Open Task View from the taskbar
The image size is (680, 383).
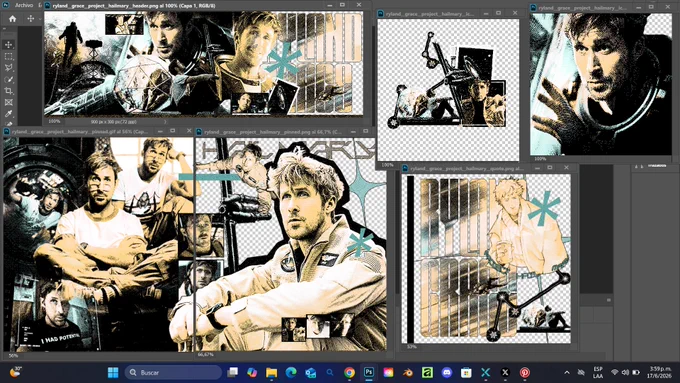point(233,373)
